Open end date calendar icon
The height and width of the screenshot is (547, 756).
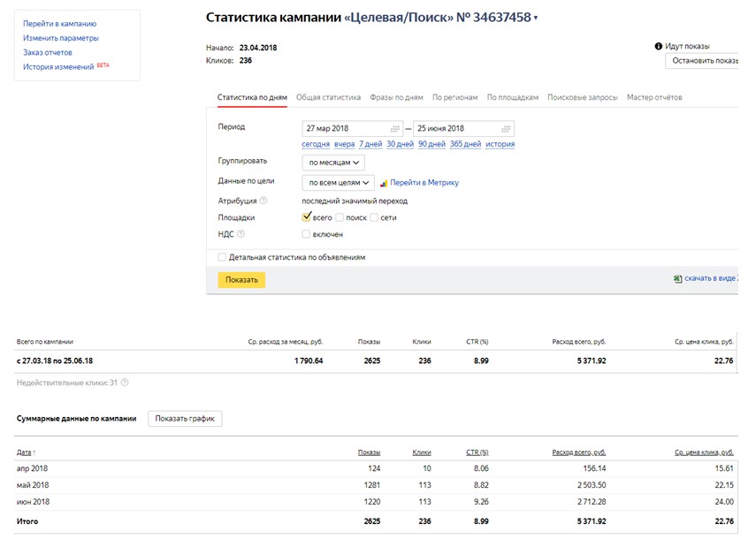click(x=506, y=129)
